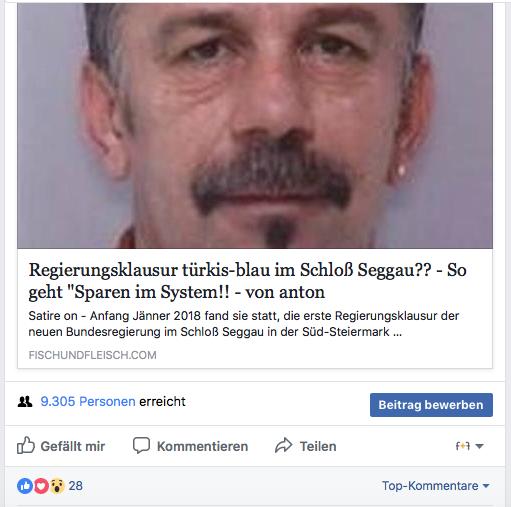Click the FISCHUNDFLEISCH.COM source link
Screen dimensions: 511x507
point(92,355)
